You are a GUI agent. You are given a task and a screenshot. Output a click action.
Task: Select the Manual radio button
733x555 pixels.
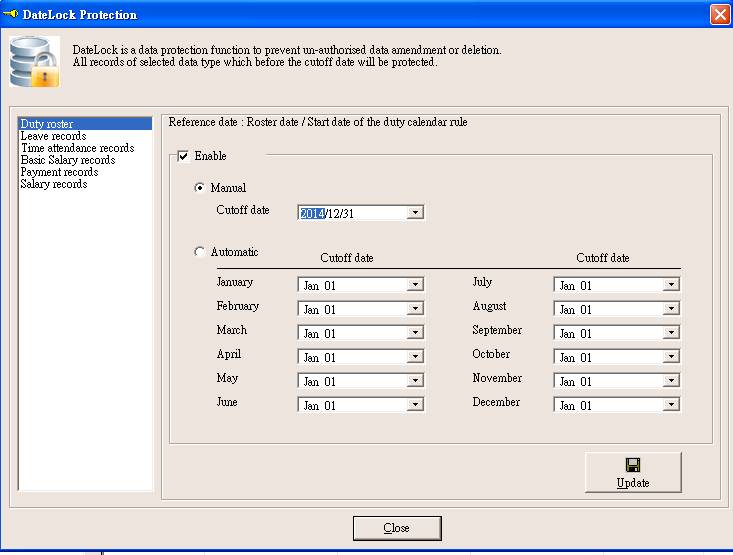200,187
